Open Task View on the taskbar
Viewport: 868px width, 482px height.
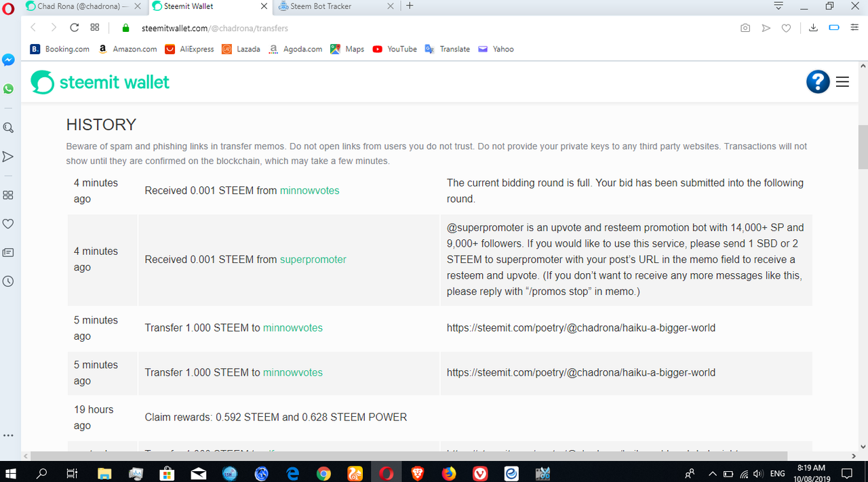tap(72, 473)
